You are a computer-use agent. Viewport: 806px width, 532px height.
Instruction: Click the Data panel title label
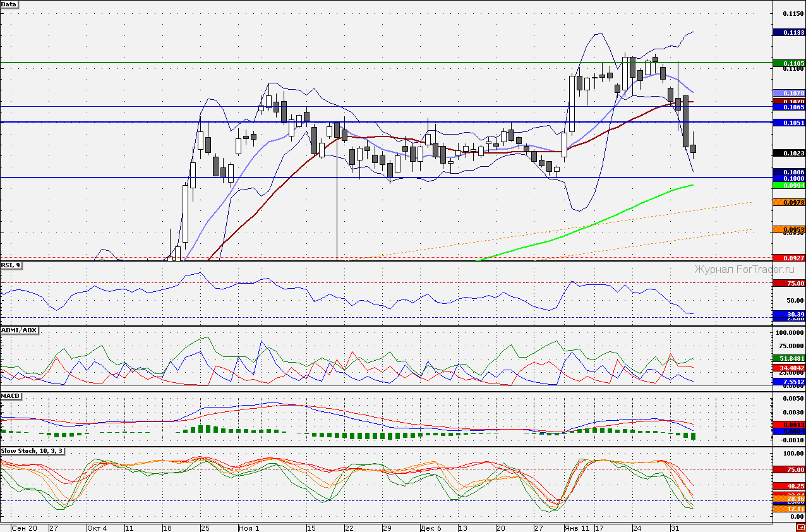[x=9, y=4]
